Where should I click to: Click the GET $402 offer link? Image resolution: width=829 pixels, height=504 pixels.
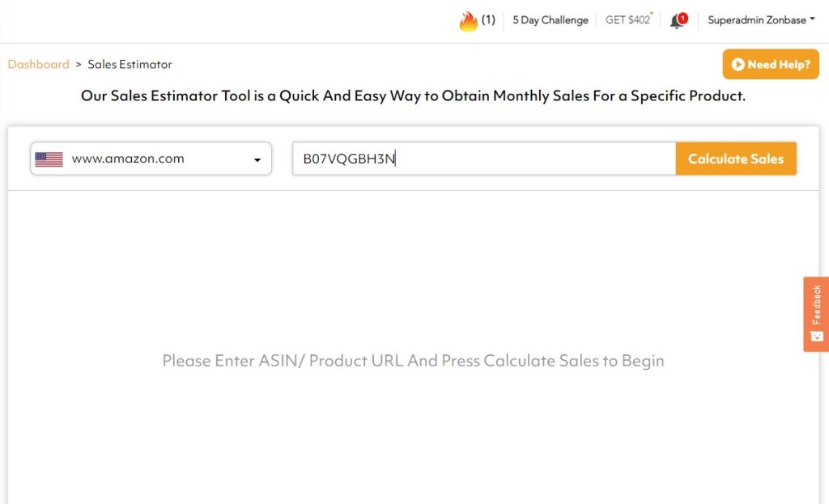628,20
